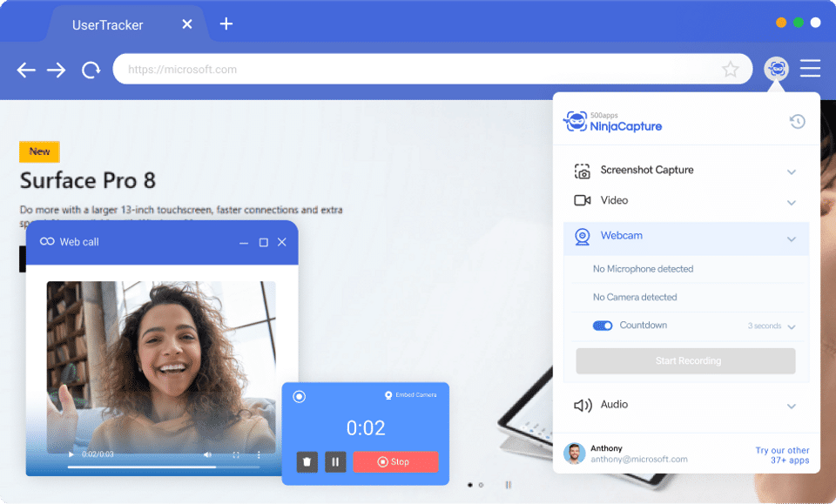The width and height of the screenshot is (836, 504).
Task: Select the Webcam option
Action: 621,236
